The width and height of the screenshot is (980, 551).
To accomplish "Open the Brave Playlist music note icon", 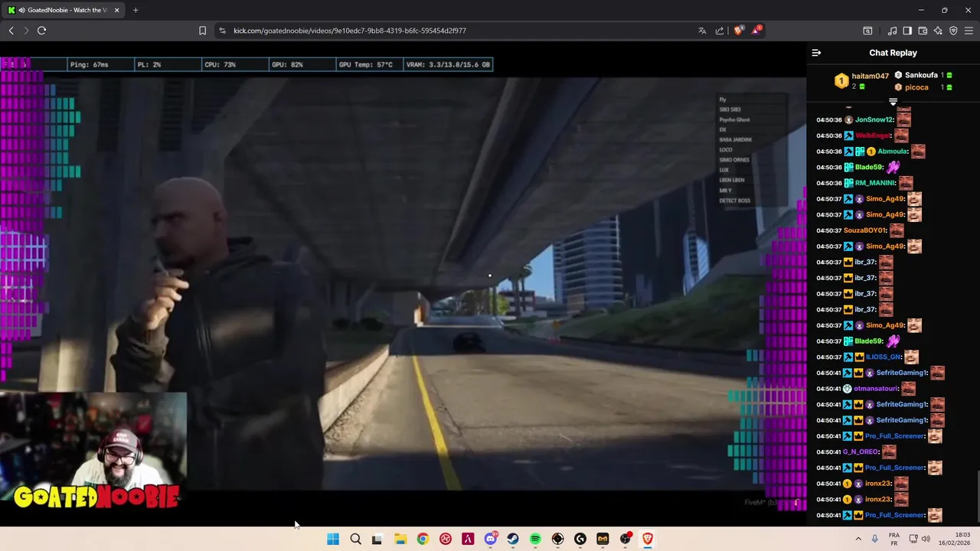I will point(892,31).
